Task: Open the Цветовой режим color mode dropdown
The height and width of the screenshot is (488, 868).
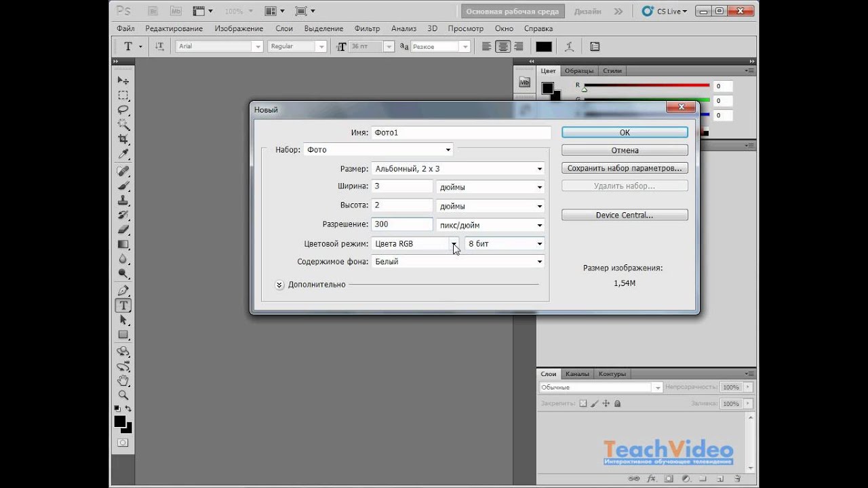Action: pyautogui.click(x=415, y=243)
